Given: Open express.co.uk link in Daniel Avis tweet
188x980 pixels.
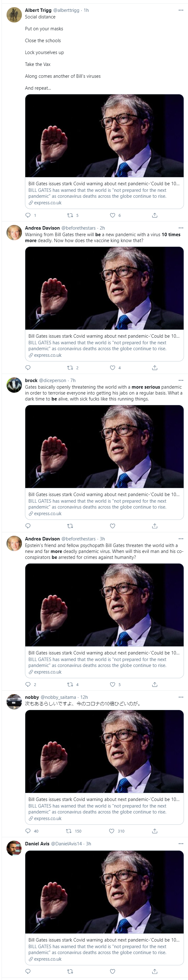Looking at the screenshot, I should click(x=47, y=959).
